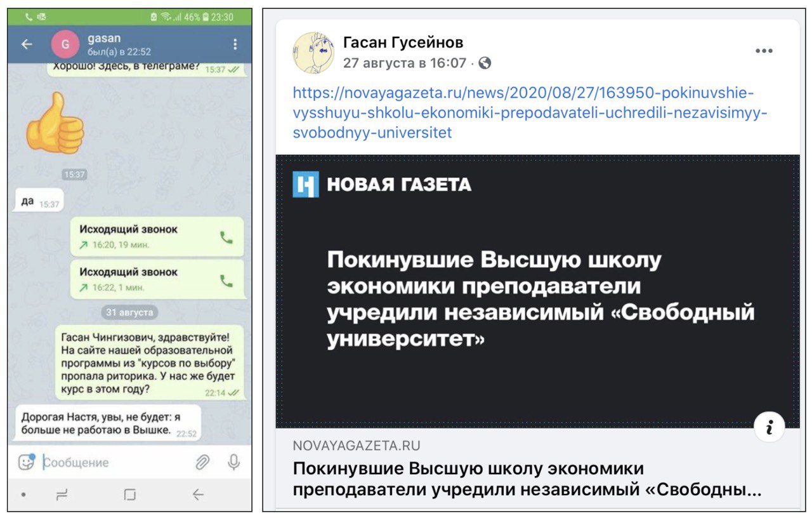812x518 pixels.
Task: Tap the dot at the navigation bar's left end
Action: (23, 495)
